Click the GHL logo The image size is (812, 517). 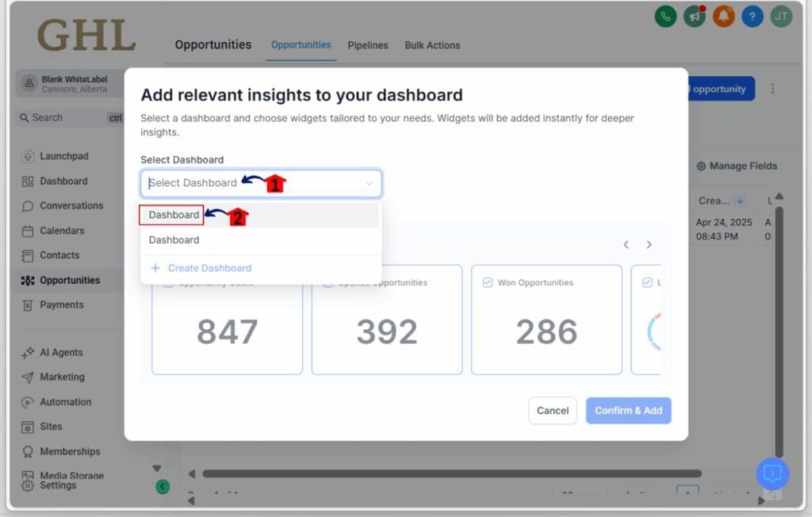(86, 35)
